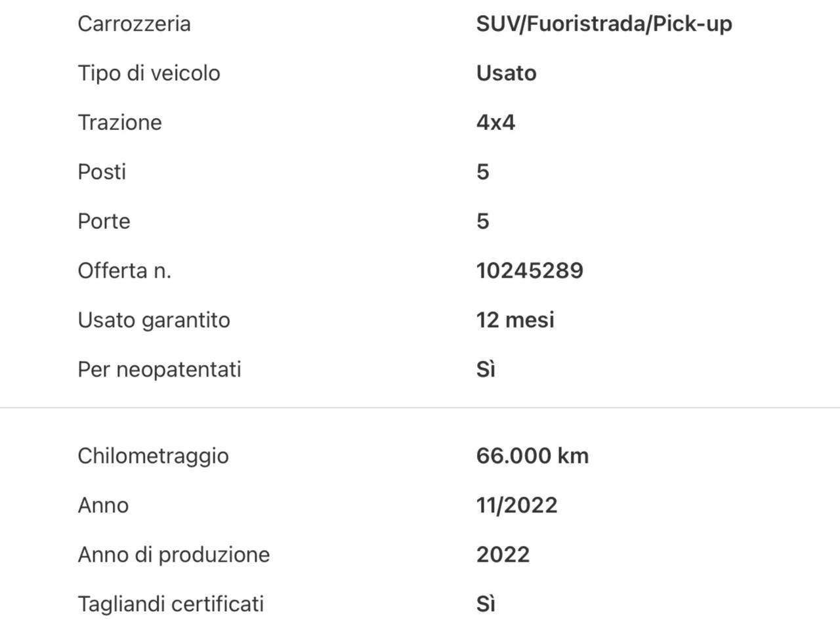Select the 4x4 traction value

[x=495, y=122]
